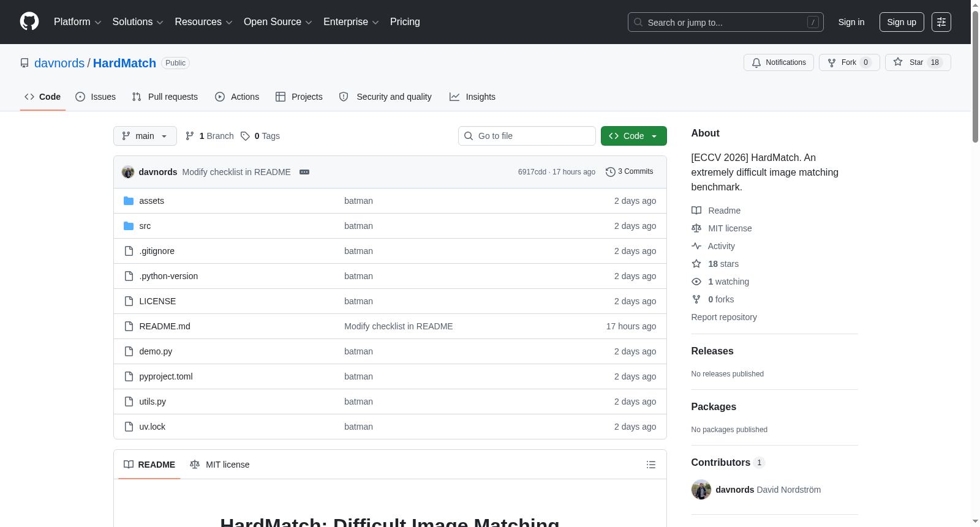Switch to the Issues tab
This screenshot has width=980, height=527.
tap(96, 97)
